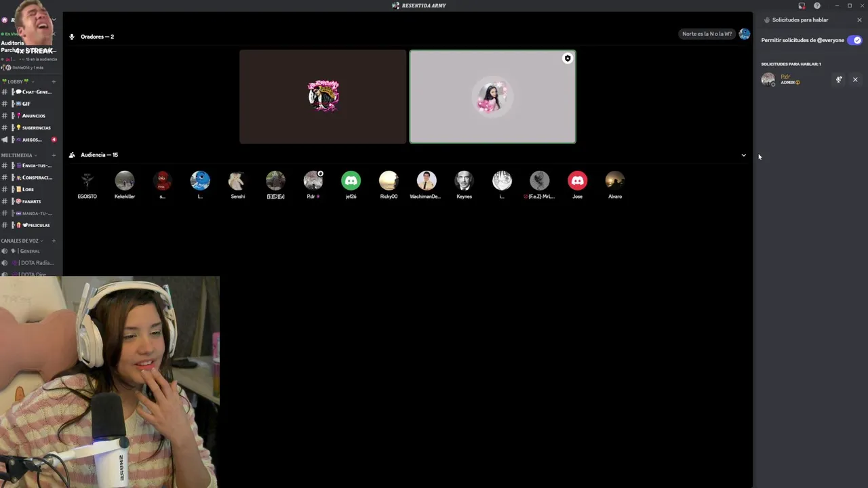
Task: Join the DOTA Radia... voice channel
Action: 30,263
